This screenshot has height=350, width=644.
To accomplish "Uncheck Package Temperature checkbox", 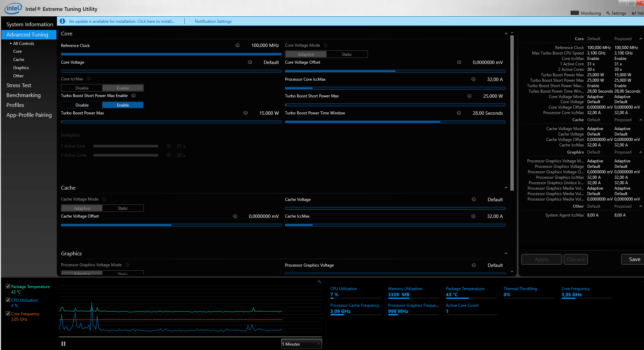I will (x=8, y=286).
